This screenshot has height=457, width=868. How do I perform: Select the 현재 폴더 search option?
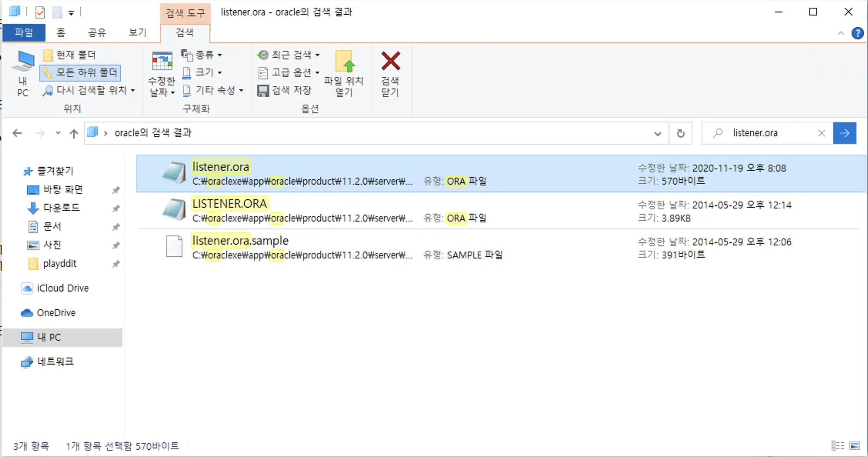click(x=70, y=55)
